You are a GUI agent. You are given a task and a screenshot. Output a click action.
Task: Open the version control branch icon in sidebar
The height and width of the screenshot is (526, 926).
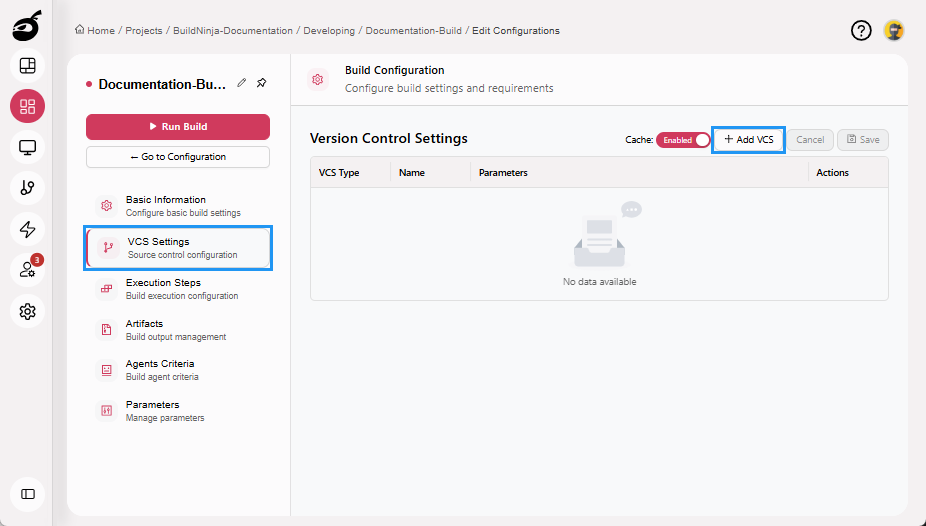[x=27, y=188]
